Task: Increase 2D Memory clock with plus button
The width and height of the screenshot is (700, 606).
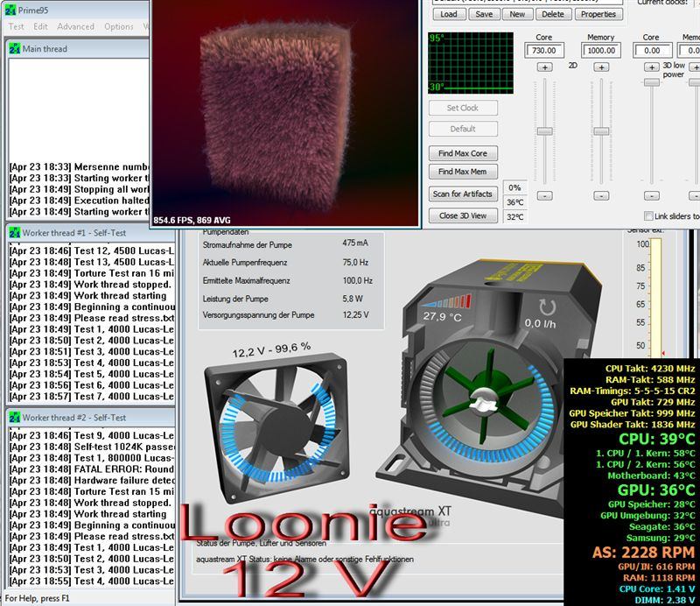Action: click(601, 67)
